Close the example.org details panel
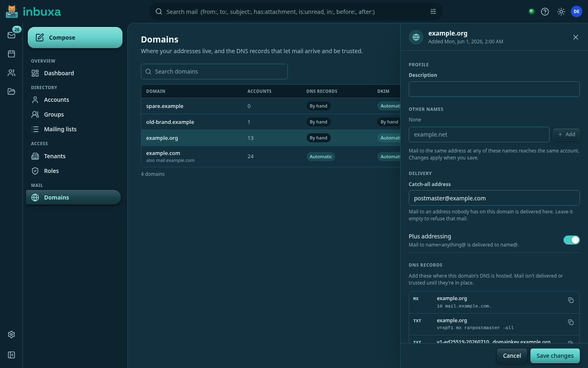Viewport: 588px width, 368px height. (576, 37)
